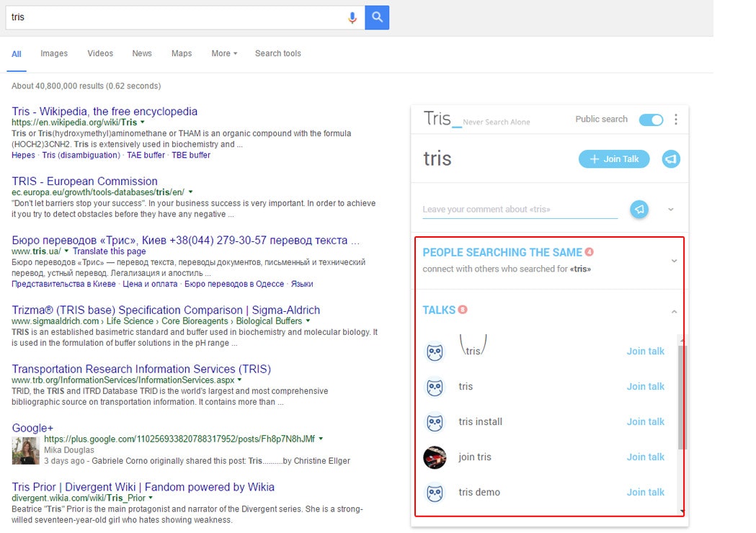Click Mika Douglas profile thumbnail
756x533 pixels.
point(25,451)
